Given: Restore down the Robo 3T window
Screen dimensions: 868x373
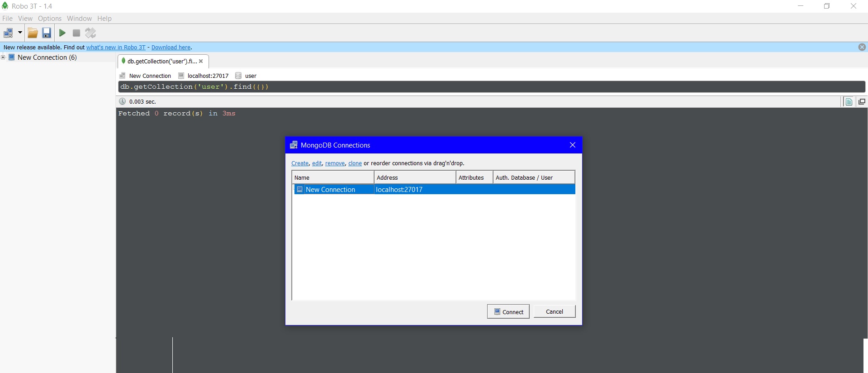Looking at the screenshot, I should pyautogui.click(x=827, y=6).
